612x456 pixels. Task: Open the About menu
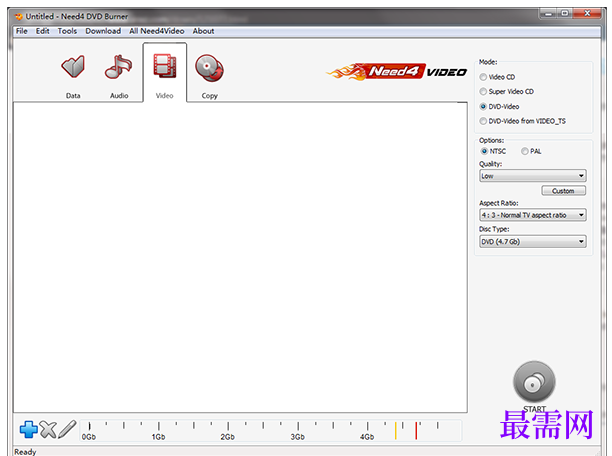[x=203, y=31]
